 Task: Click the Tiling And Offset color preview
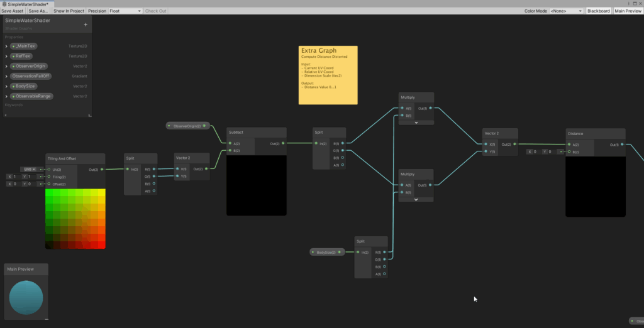[x=75, y=218]
